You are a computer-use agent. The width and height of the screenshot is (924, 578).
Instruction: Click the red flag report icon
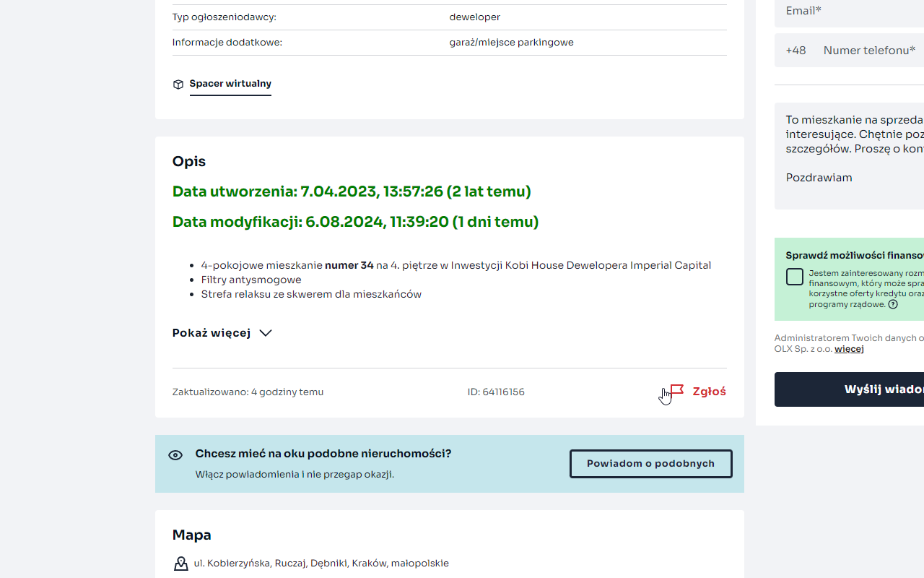pyautogui.click(x=677, y=391)
